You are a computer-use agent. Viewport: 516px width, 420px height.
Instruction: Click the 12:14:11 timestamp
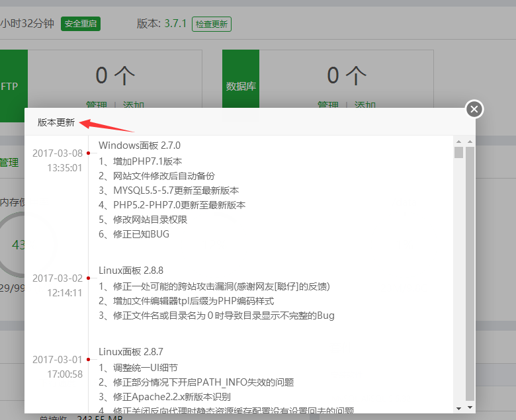tap(65, 293)
